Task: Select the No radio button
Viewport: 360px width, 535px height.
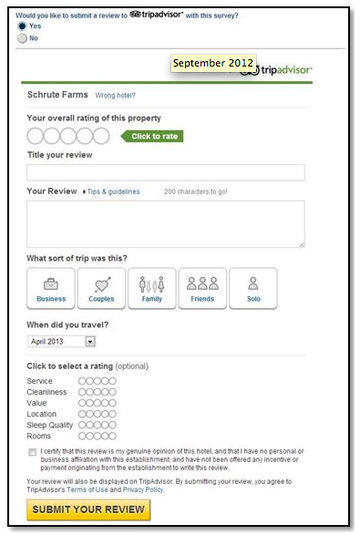Action: point(22,38)
